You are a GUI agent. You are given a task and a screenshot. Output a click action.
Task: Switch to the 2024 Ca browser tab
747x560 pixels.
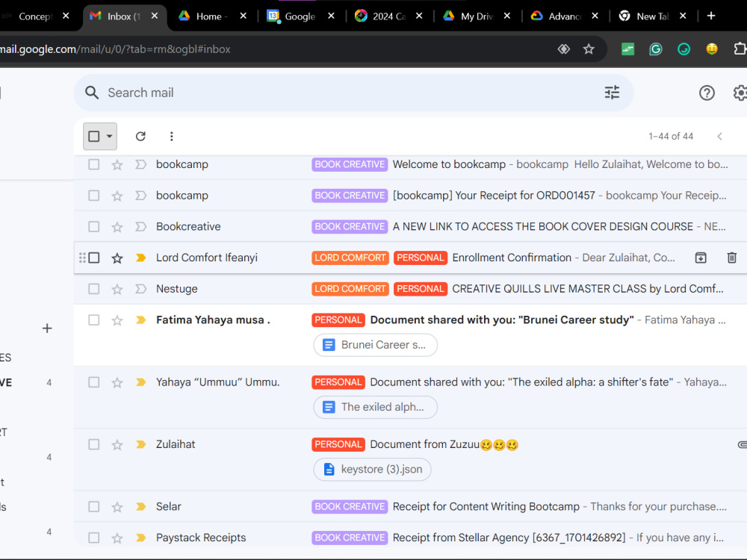[x=388, y=16]
